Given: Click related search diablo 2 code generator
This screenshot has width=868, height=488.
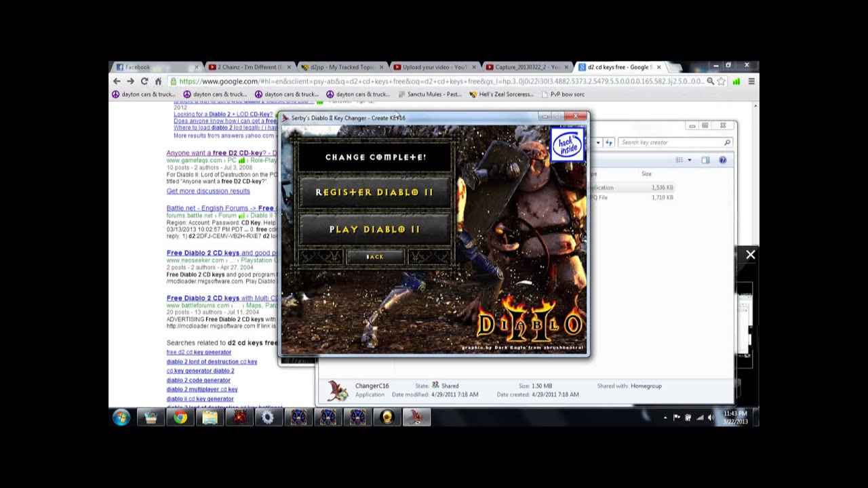Looking at the screenshot, I should click(199, 380).
